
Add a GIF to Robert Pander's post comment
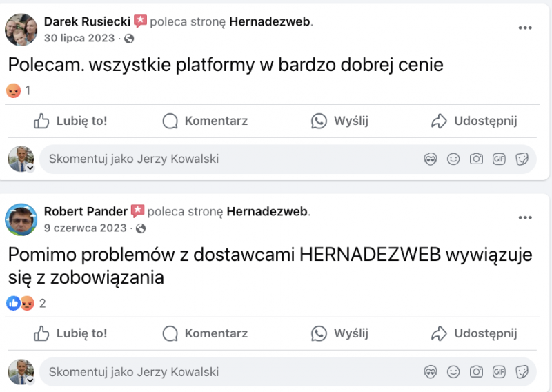tap(499, 371)
